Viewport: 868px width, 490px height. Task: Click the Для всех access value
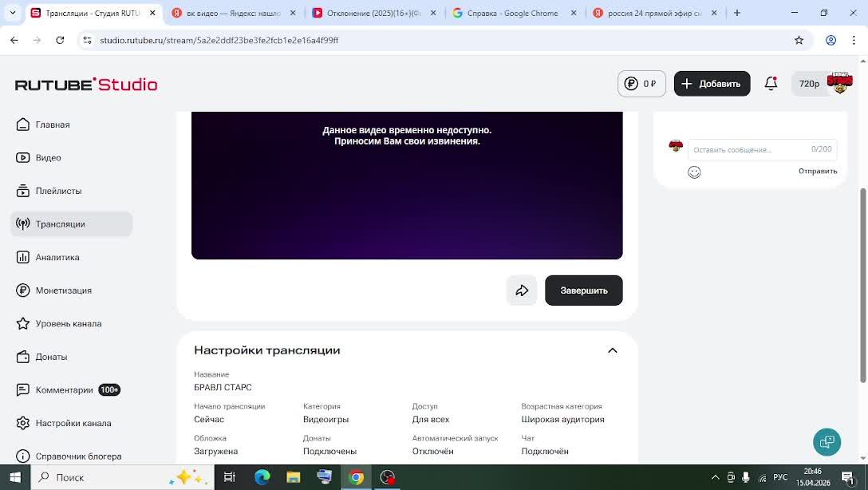[x=431, y=419]
